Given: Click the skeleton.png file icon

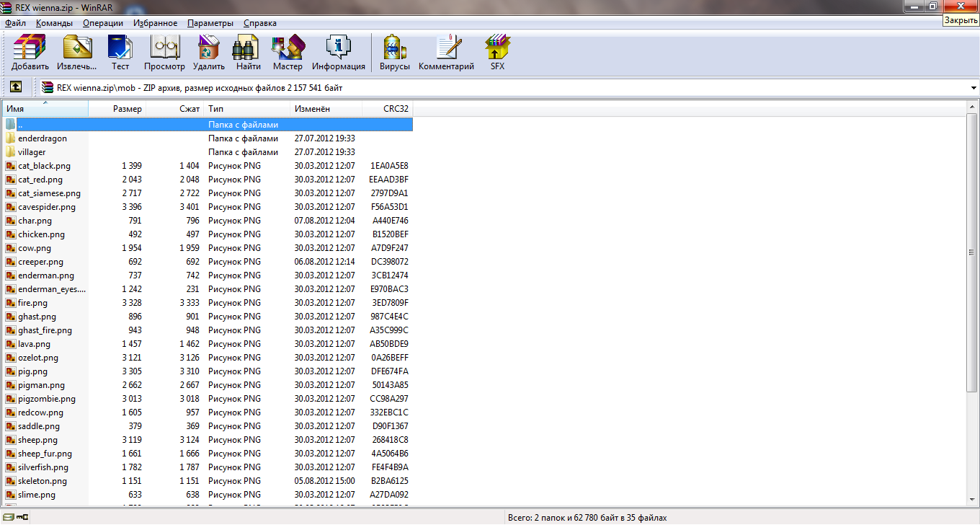Looking at the screenshot, I should click(x=11, y=481).
